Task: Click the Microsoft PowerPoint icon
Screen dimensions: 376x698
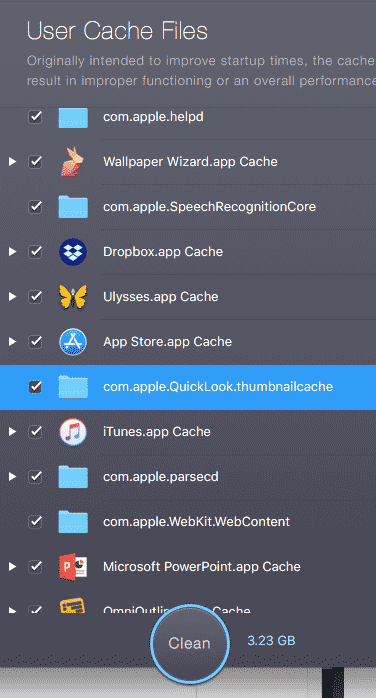Action: click(x=73, y=567)
